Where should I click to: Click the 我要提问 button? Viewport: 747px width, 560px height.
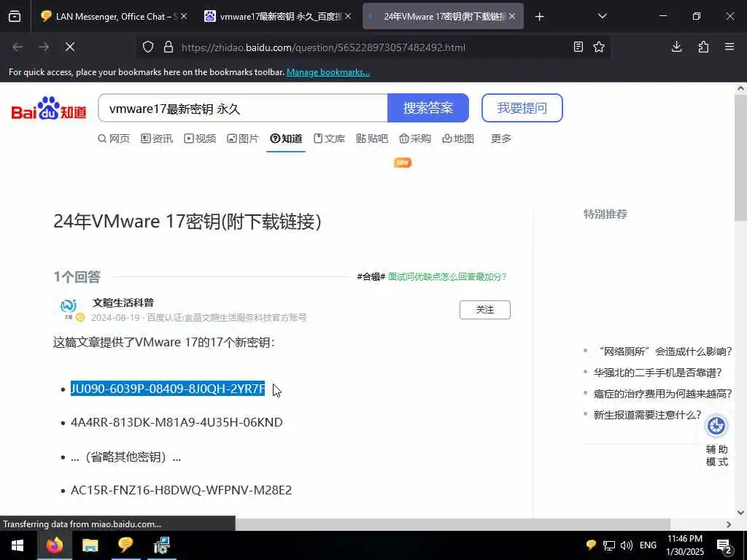pos(522,108)
